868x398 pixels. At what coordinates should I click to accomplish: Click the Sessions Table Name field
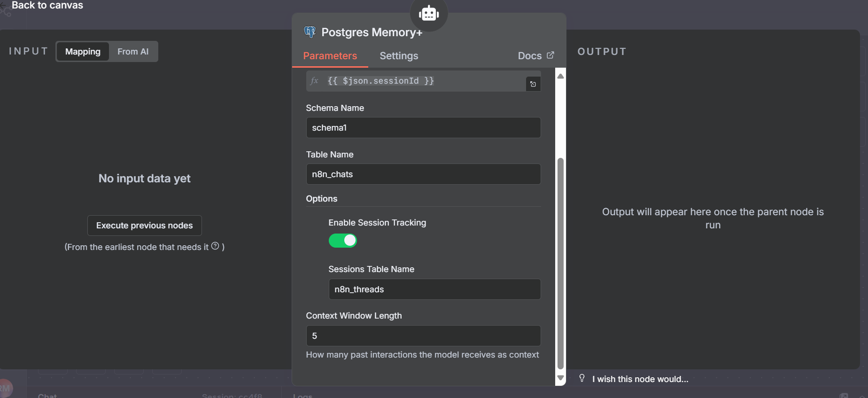(x=434, y=289)
